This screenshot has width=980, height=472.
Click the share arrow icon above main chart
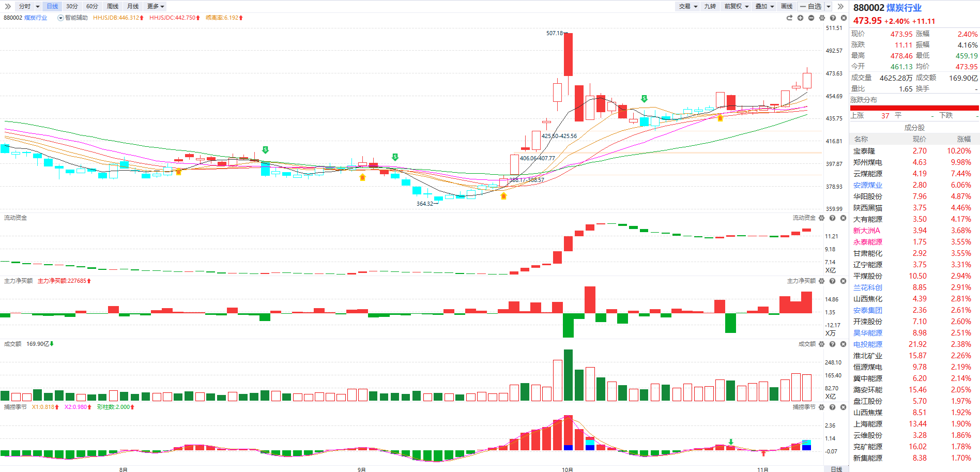[789, 18]
